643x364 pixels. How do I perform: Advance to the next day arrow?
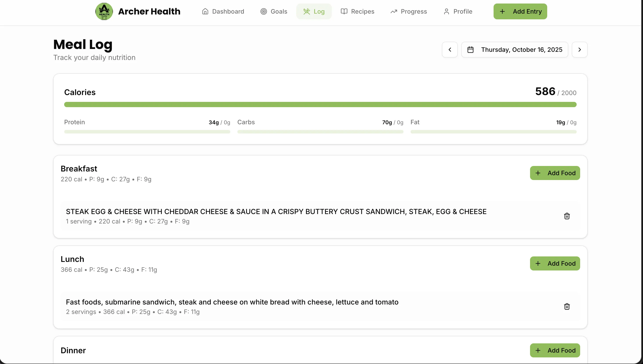coord(579,50)
